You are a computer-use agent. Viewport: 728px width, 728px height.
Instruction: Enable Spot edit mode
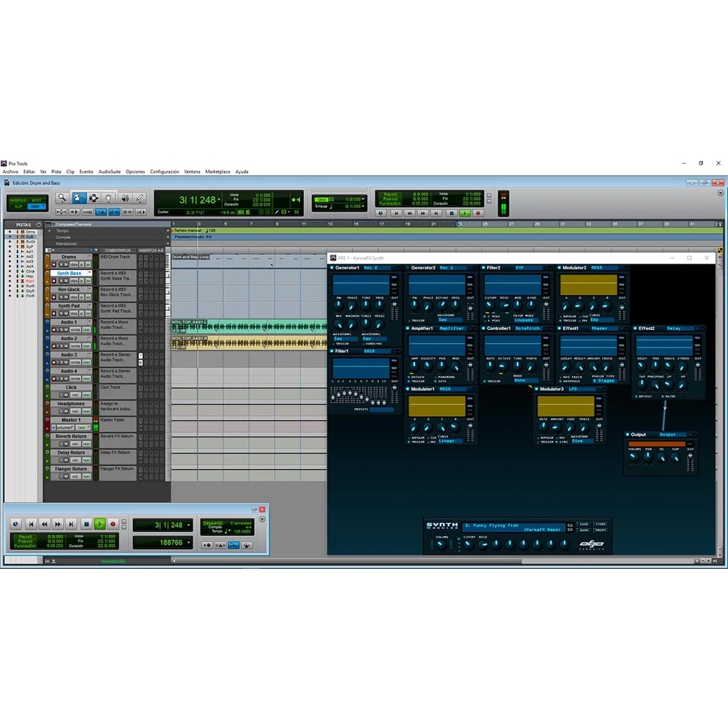tap(36, 200)
